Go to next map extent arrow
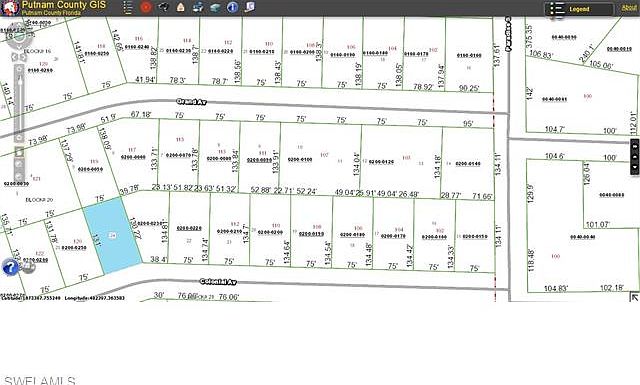This screenshot has height=385, width=640. coord(23,57)
